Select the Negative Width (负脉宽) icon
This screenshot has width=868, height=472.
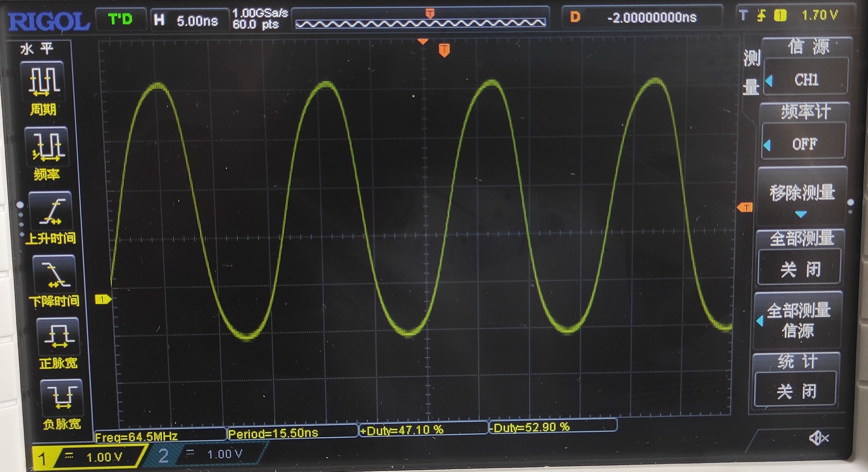click(x=61, y=398)
